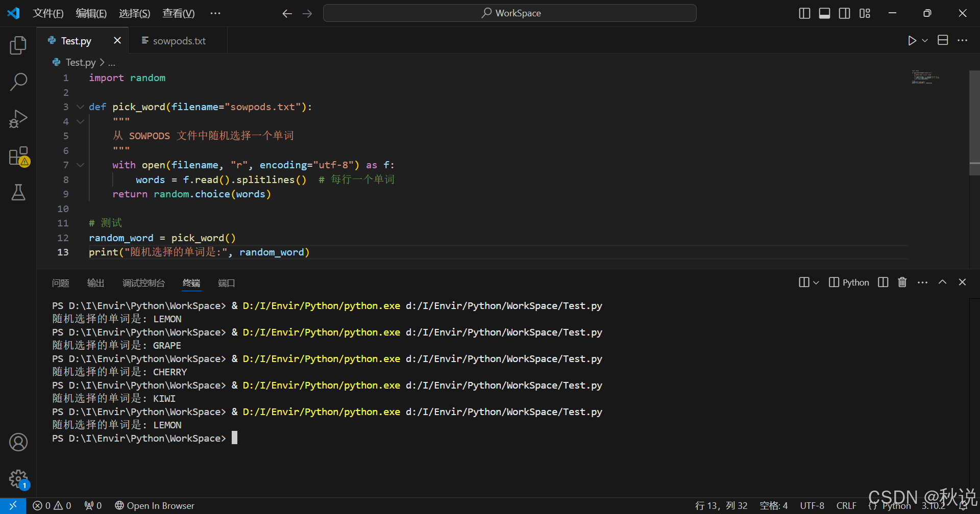Open the Accounts menu icon

click(18, 442)
